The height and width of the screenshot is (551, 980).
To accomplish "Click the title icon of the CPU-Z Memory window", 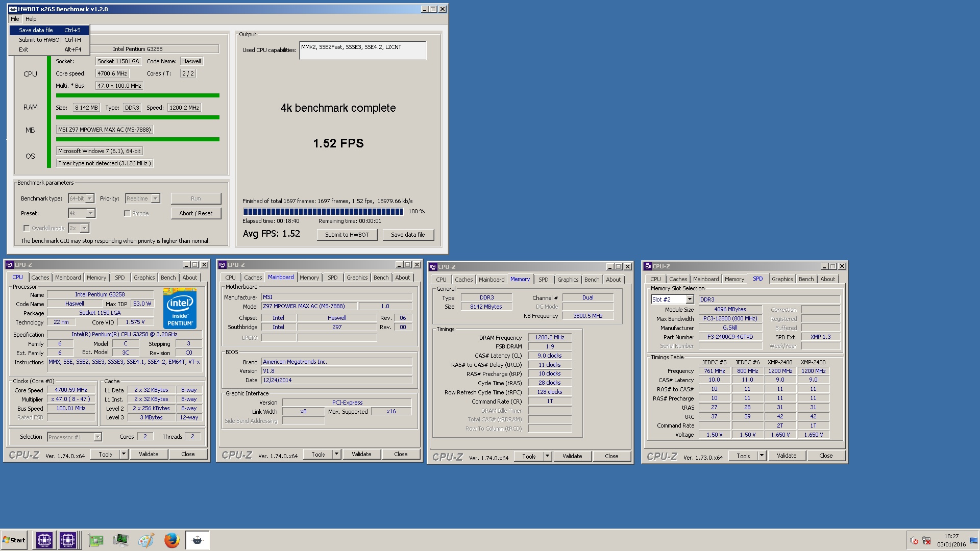I will (433, 267).
